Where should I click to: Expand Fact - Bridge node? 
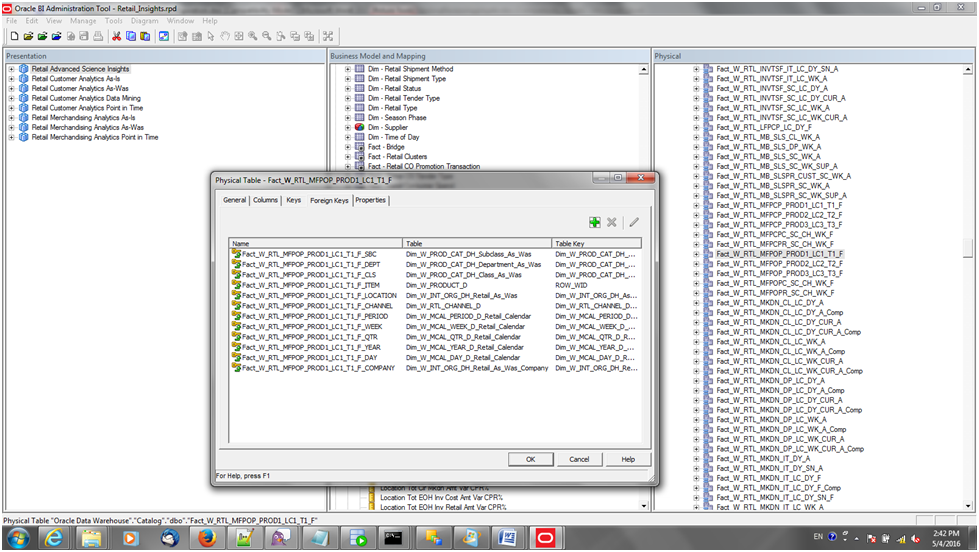(348, 147)
